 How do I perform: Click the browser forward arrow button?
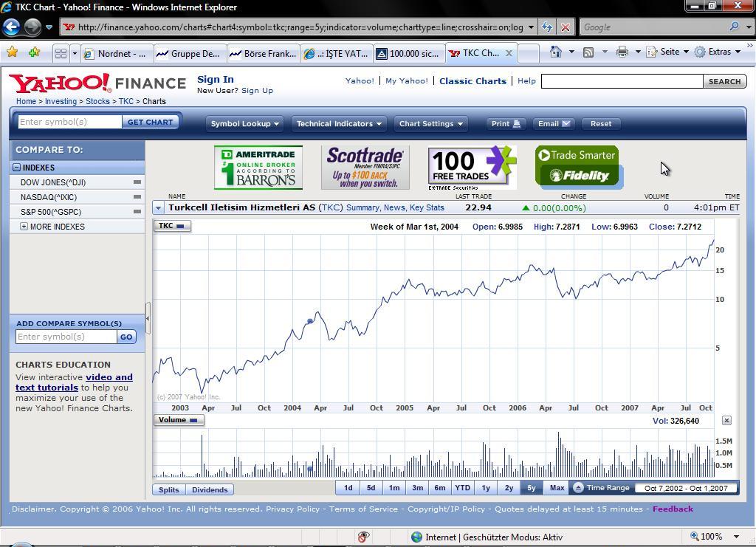[32, 27]
